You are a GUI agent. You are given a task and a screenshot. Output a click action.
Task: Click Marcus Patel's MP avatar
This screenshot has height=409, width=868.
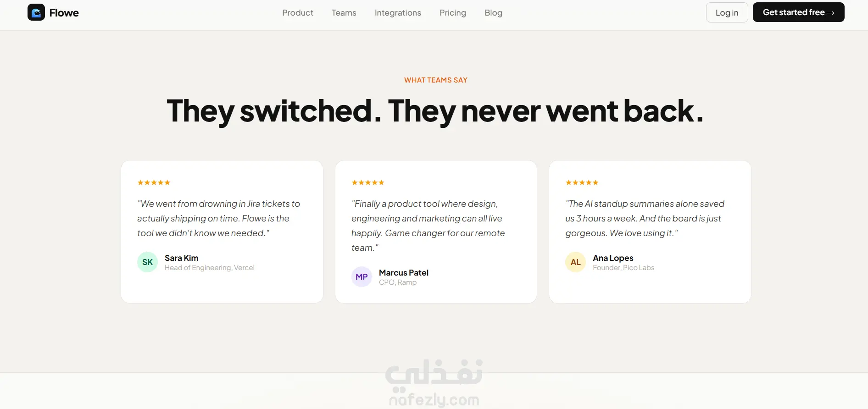click(362, 277)
